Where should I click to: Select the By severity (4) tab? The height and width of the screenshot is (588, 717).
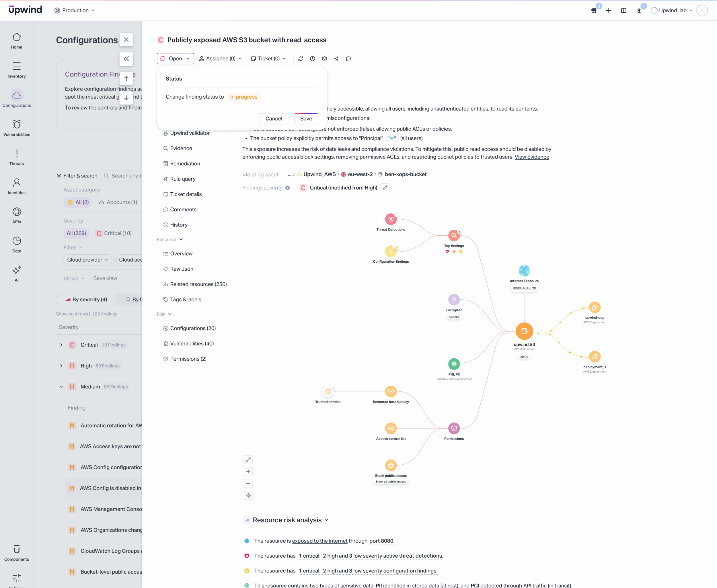[86, 299]
